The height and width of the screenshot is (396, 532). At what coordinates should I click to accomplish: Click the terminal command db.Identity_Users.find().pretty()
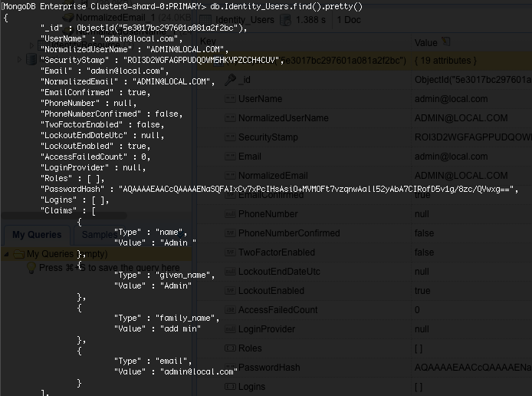287,6
